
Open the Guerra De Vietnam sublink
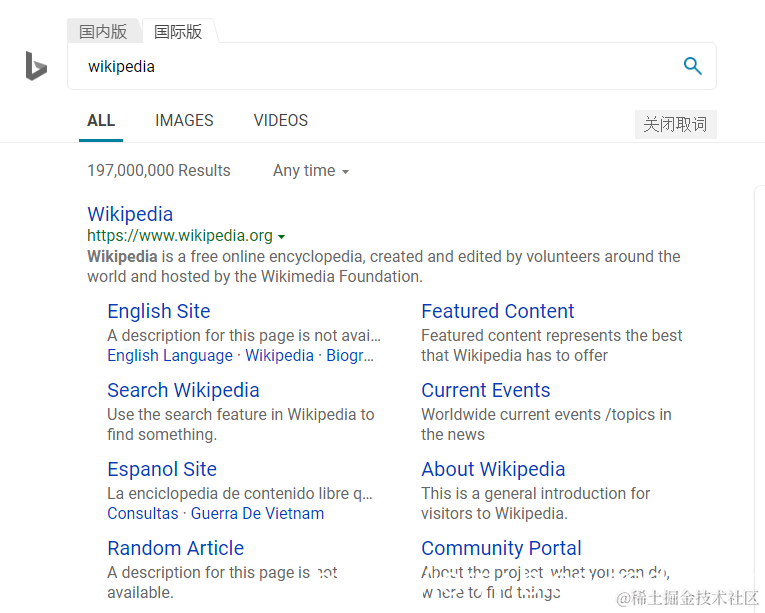(x=257, y=514)
